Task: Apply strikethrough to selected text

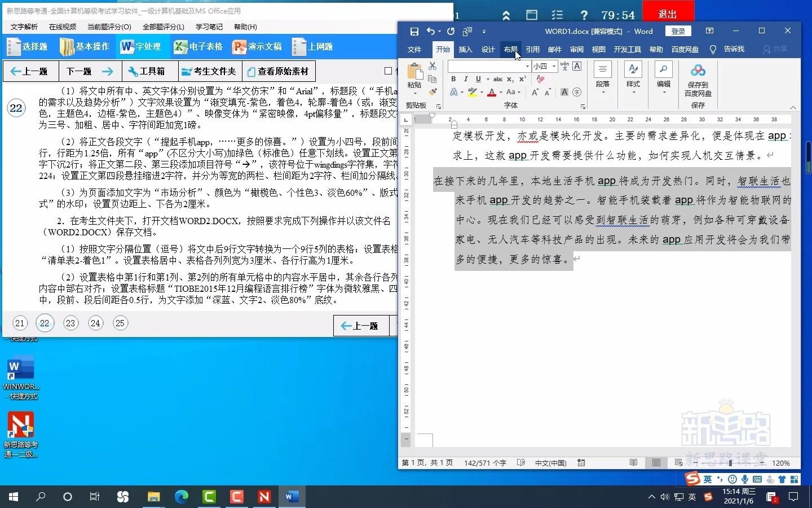Action: click(498, 79)
